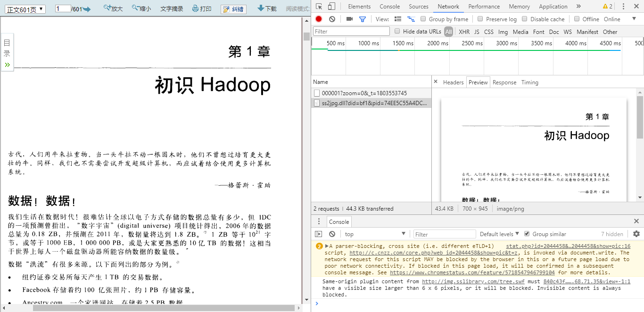Open the chromestatus.com feature link

(x=472, y=272)
